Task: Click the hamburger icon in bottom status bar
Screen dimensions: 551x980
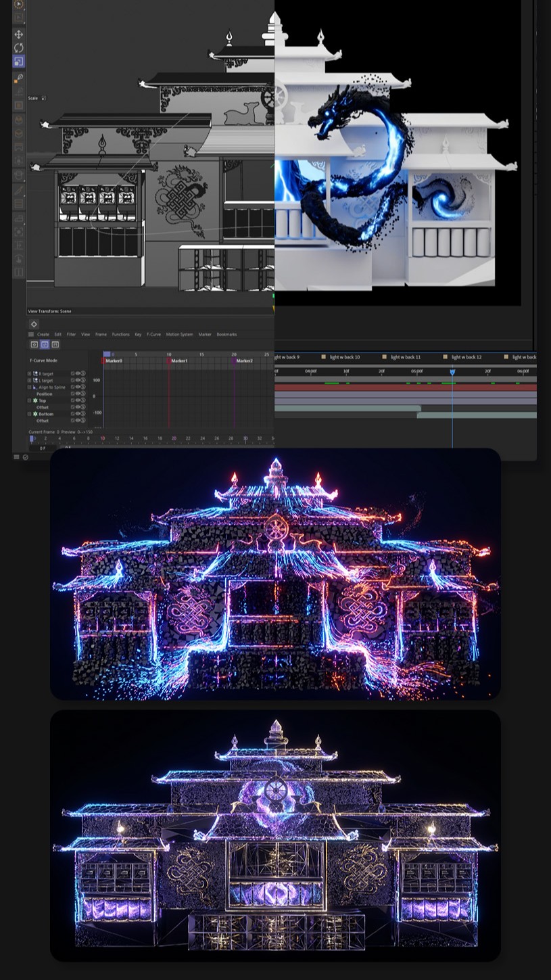Action: tap(16, 457)
